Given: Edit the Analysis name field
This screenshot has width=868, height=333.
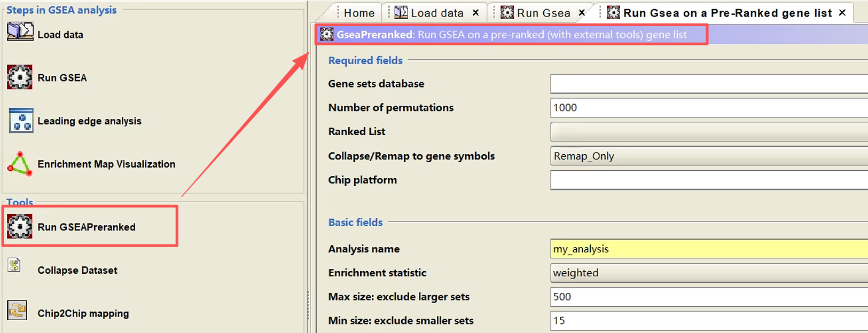Looking at the screenshot, I should pos(709,249).
